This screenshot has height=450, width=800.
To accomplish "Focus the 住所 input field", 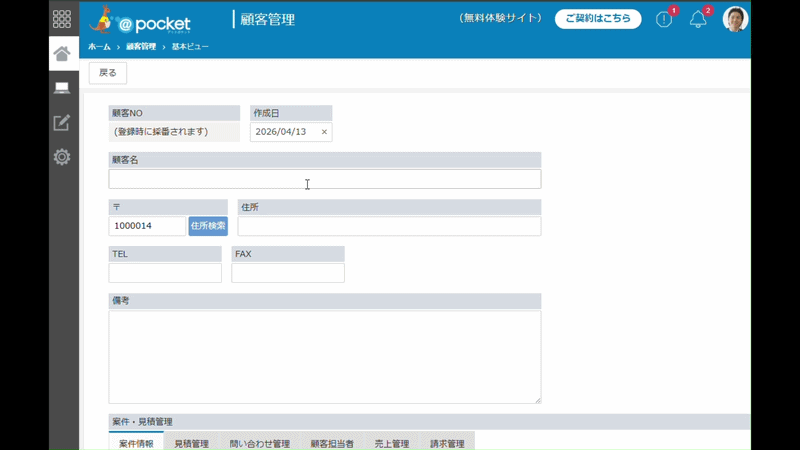I will (x=389, y=226).
